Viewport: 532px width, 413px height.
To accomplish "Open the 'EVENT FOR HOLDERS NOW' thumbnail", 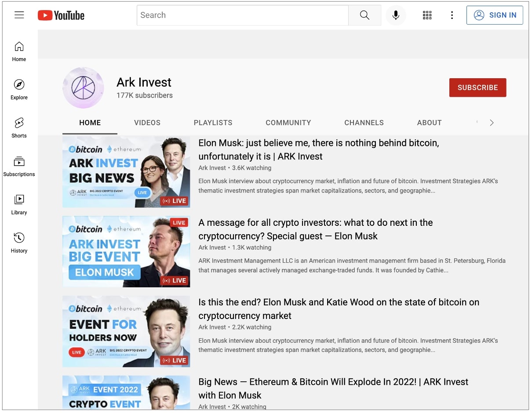I will pos(126,331).
